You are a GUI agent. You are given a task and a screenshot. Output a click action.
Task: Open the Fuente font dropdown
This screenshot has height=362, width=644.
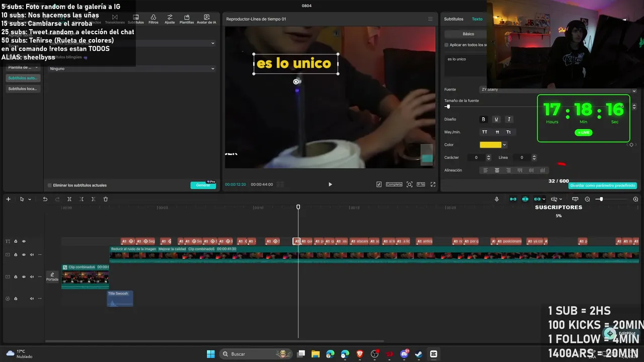pos(558,89)
